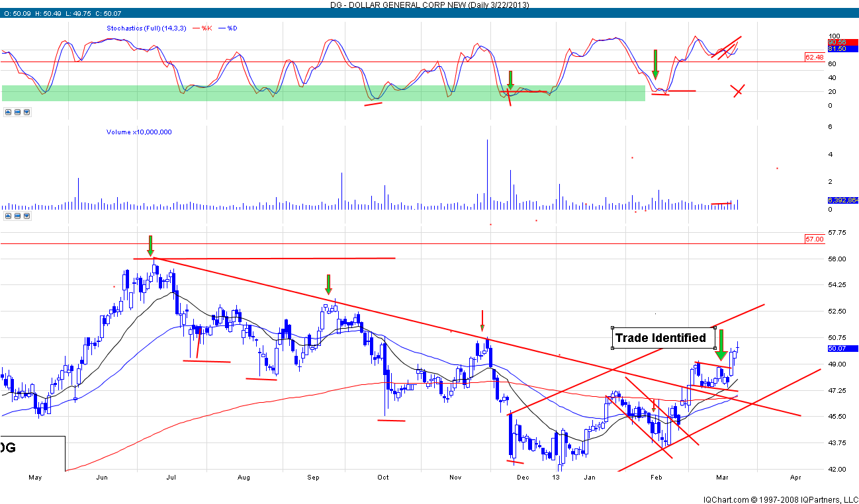Click the IQChart.com copyright link
The height and width of the screenshot is (504, 859).
tap(782, 499)
